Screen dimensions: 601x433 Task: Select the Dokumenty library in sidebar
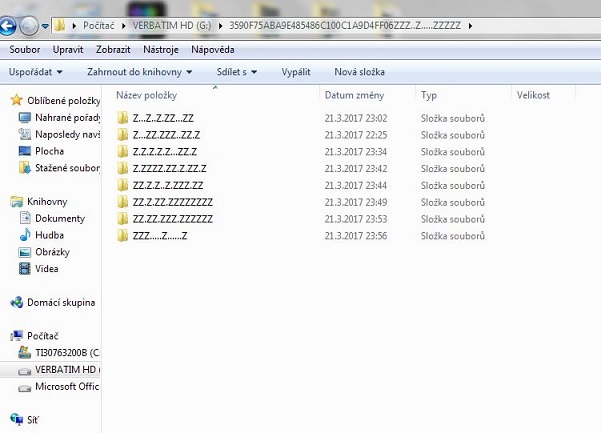tap(59, 218)
